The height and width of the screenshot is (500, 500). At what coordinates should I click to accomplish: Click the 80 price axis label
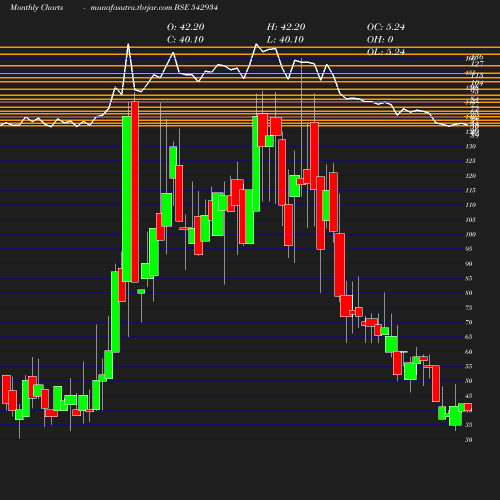[469, 293]
